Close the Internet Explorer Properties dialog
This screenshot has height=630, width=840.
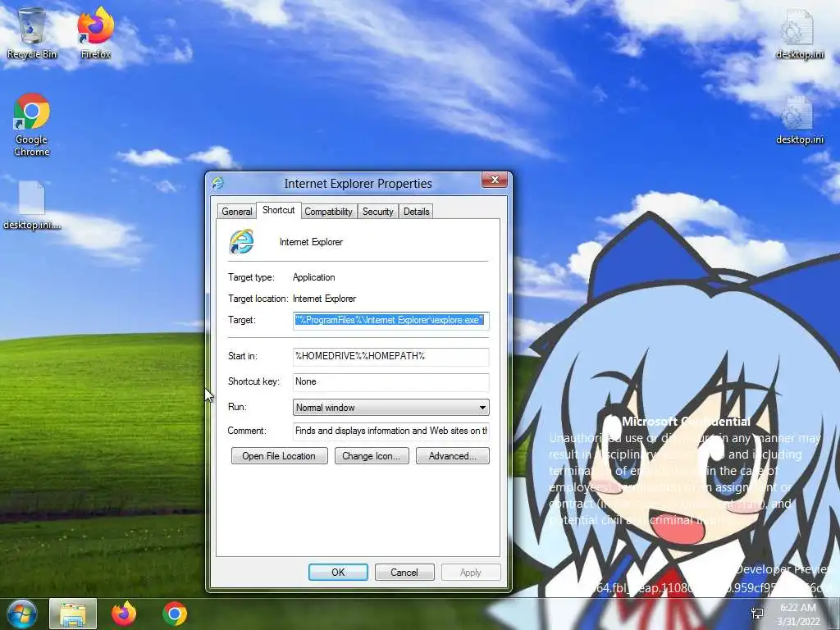pyautogui.click(x=495, y=180)
